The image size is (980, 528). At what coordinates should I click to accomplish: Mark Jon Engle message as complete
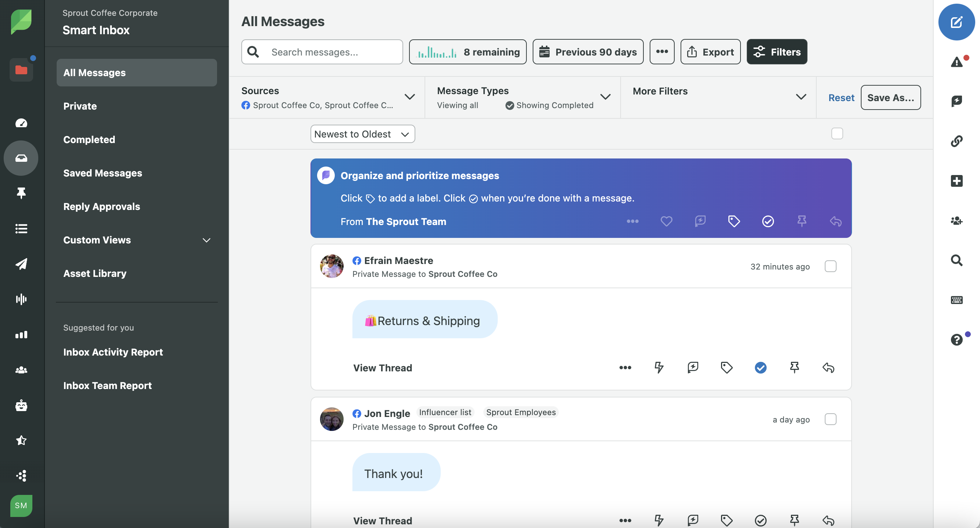[x=760, y=520]
